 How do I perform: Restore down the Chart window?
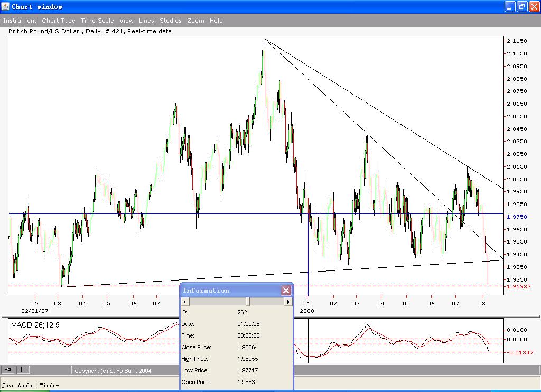(521, 6)
